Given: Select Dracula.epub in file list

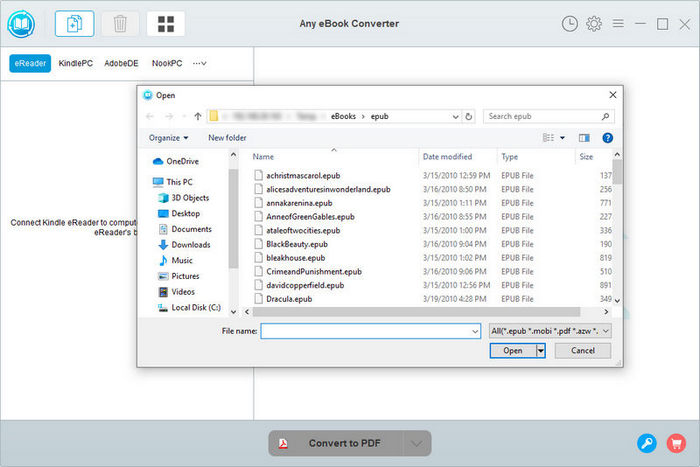Looking at the screenshot, I should (289, 298).
